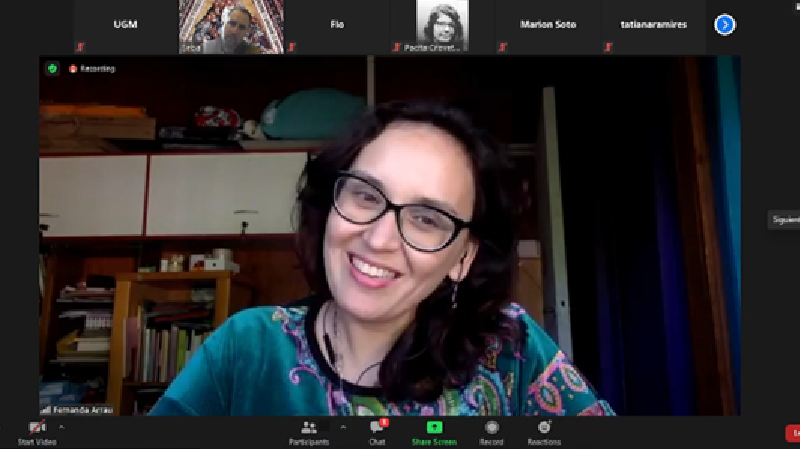Click the Fernanda Arrau name label
Screen dimensions: 800x449
78,410
